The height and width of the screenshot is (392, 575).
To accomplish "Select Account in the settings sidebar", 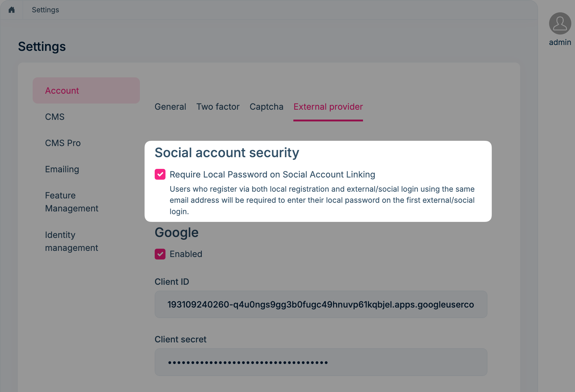I will click(x=62, y=90).
